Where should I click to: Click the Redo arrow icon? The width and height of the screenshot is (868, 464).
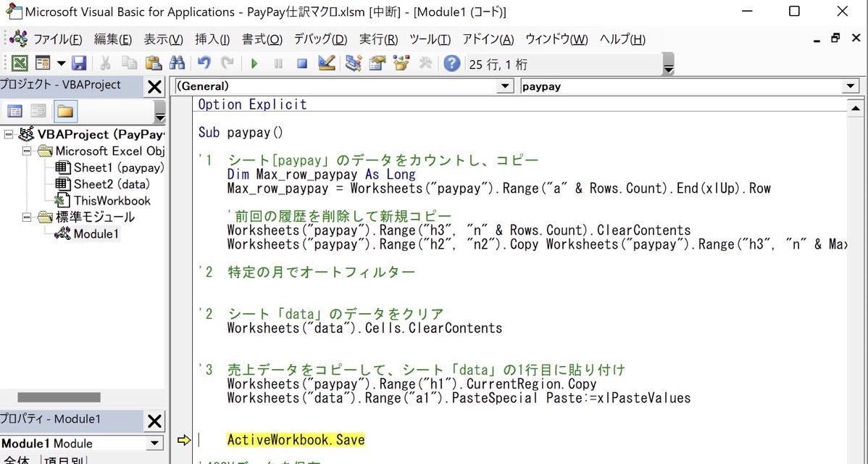click(227, 63)
